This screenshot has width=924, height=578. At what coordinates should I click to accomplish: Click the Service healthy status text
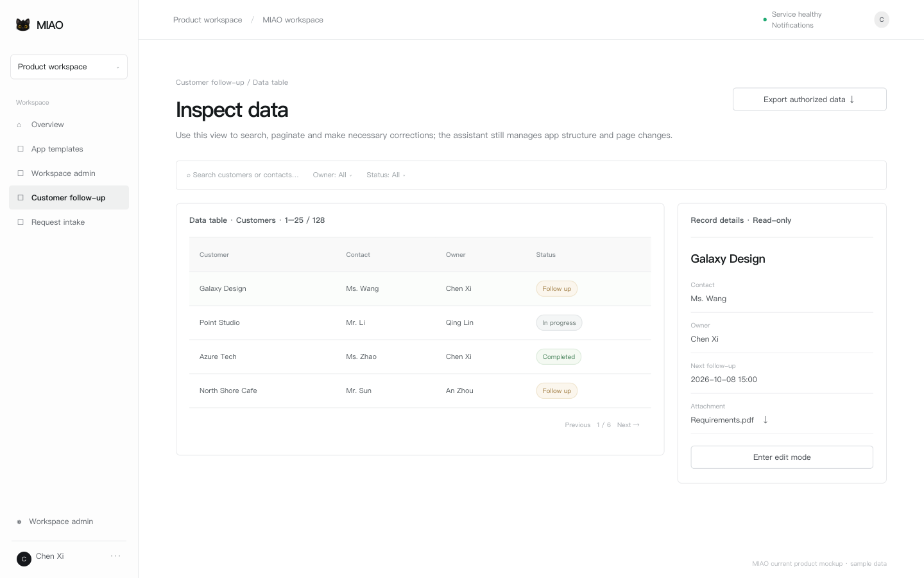(x=796, y=14)
